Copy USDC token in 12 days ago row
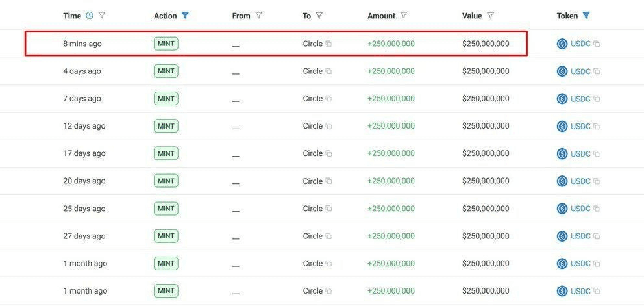This screenshot has height=306, width=644. coord(597,127)
